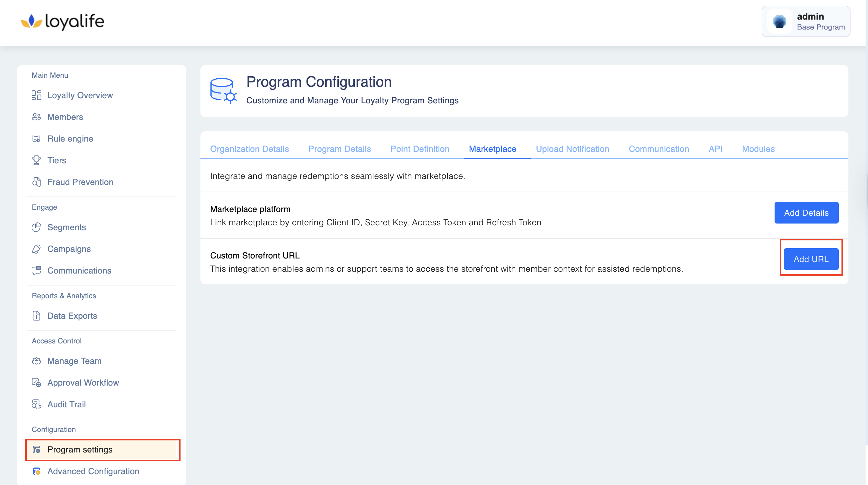868x485 pixels.
Task: Click the Rule engine sidebar icon
Action: point(36,139)
